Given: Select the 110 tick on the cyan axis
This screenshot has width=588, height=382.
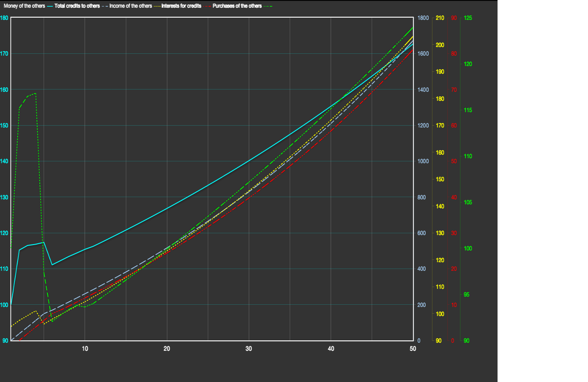Looking at the screenshot, I should click(x=4, y=269).
